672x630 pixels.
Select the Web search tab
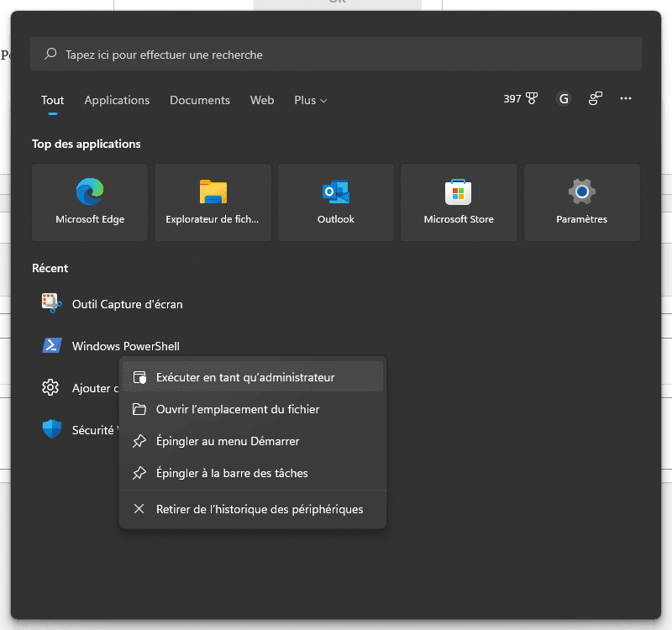coord(262,100)
